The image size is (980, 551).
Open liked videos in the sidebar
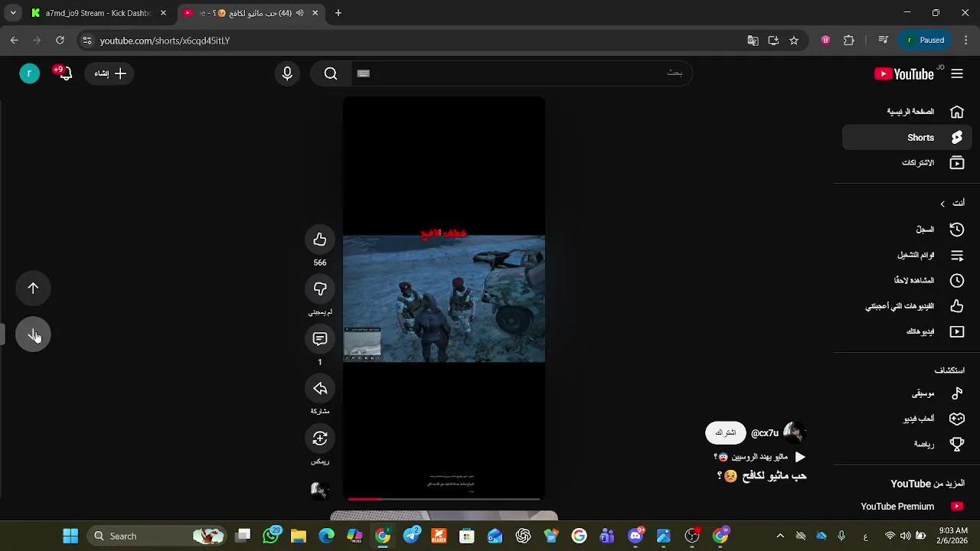pyautogui.click(x=907, y=306)
